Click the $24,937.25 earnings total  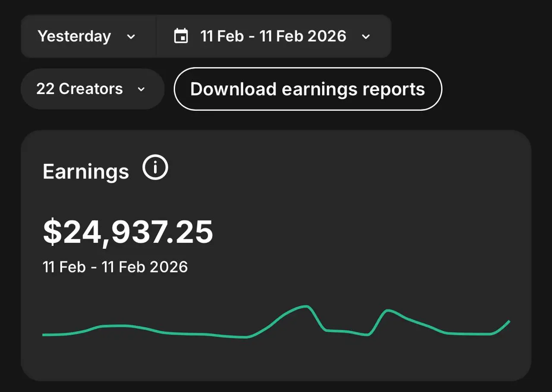click(128, 232)
